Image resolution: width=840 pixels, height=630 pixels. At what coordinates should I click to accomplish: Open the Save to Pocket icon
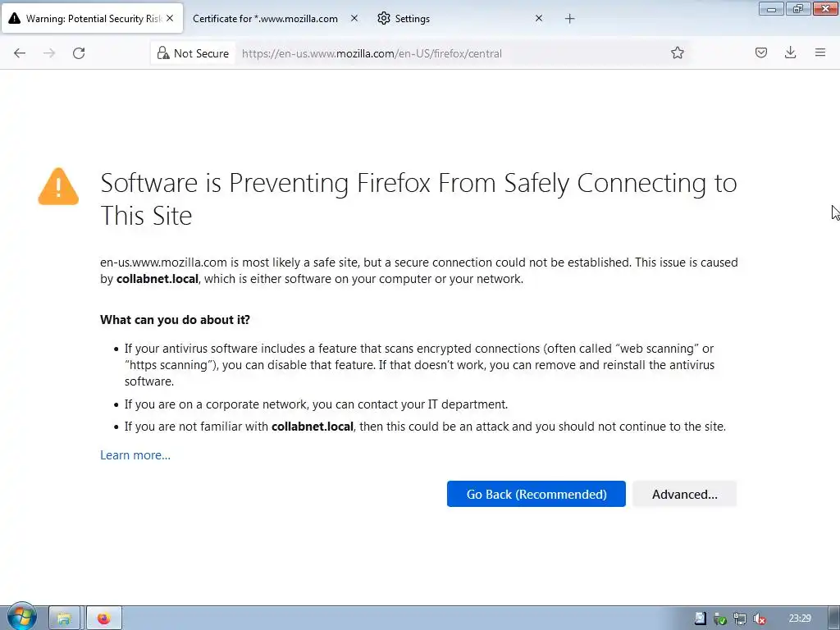(760, 52)
